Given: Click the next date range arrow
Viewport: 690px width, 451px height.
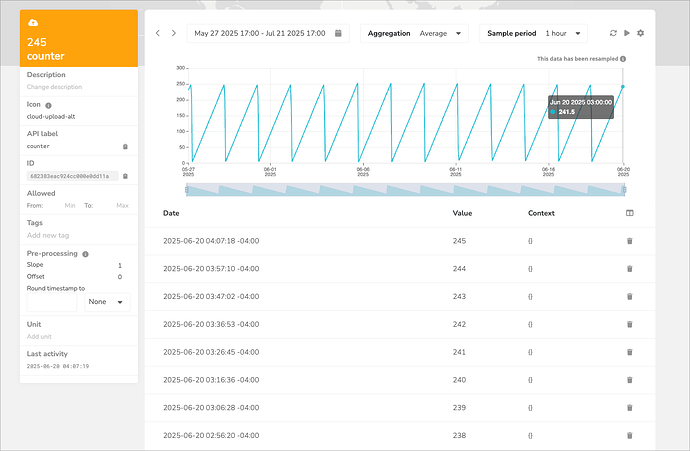Looking at the screenshot, I should click(x=174, y=33).
